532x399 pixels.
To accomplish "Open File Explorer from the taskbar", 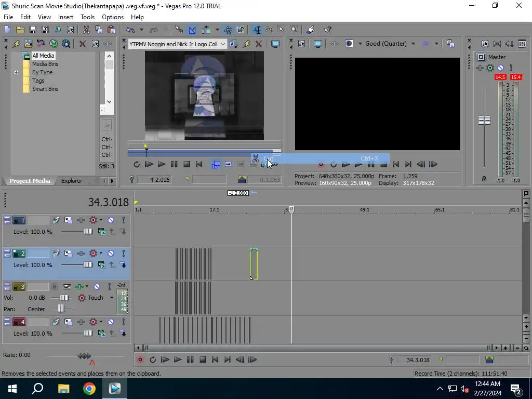I will pos(63,389).
